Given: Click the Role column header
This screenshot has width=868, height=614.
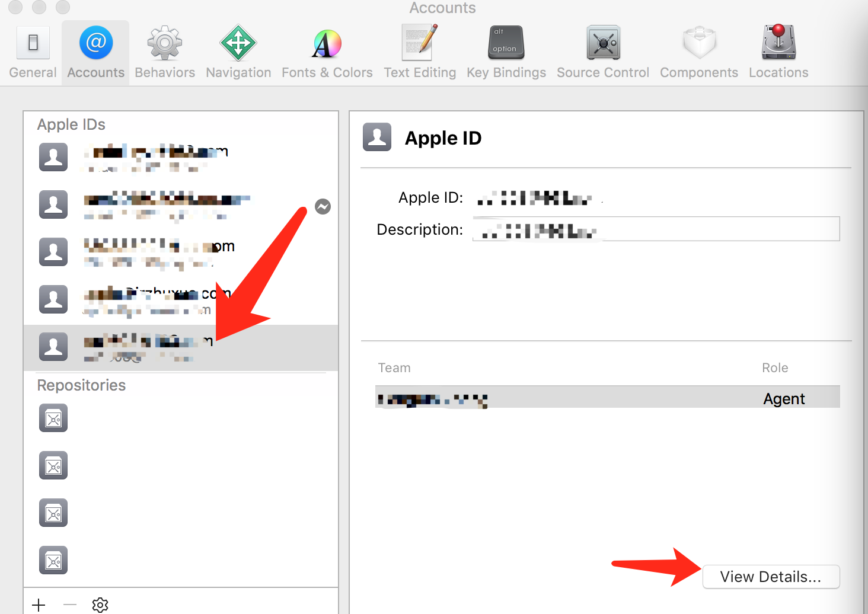Looking at the screenshot, I should click(775, 368).
